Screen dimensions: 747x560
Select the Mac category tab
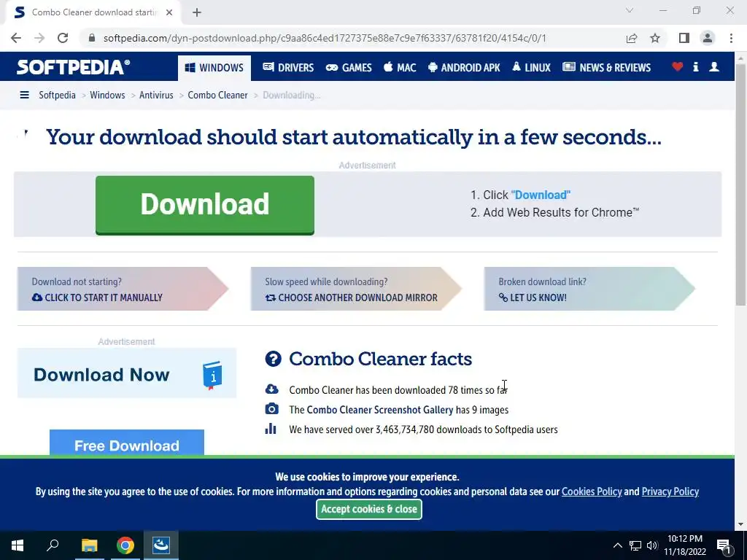click(400, 68)
